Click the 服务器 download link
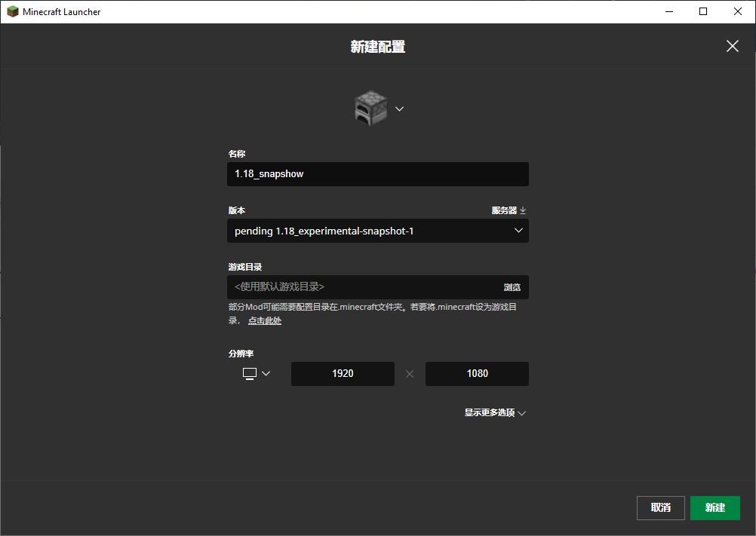Image resolution: width=756 pixels, height=536 pixels. point(509,210)
